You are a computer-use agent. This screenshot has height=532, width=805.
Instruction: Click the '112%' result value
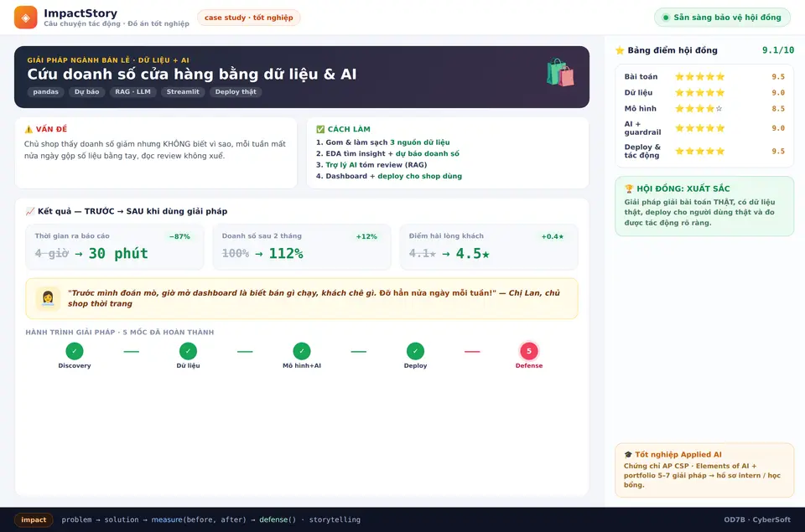tap(286, 253)
